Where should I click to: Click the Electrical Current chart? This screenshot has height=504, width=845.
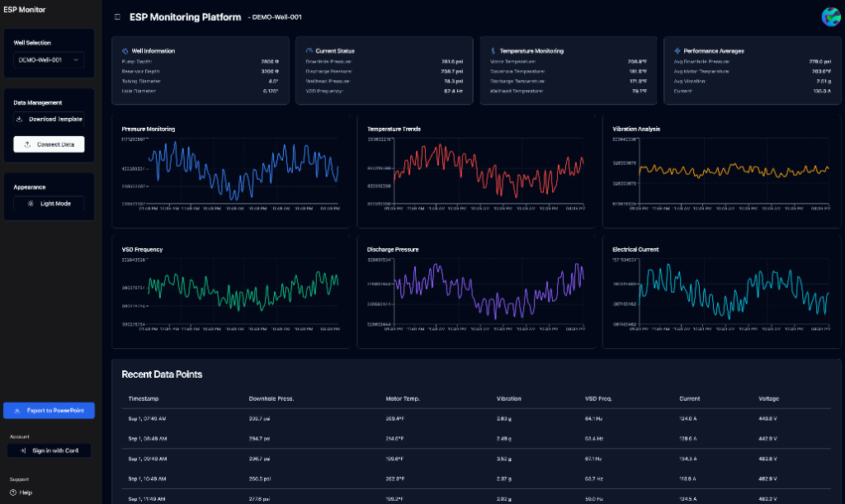(x=721, y=292)
